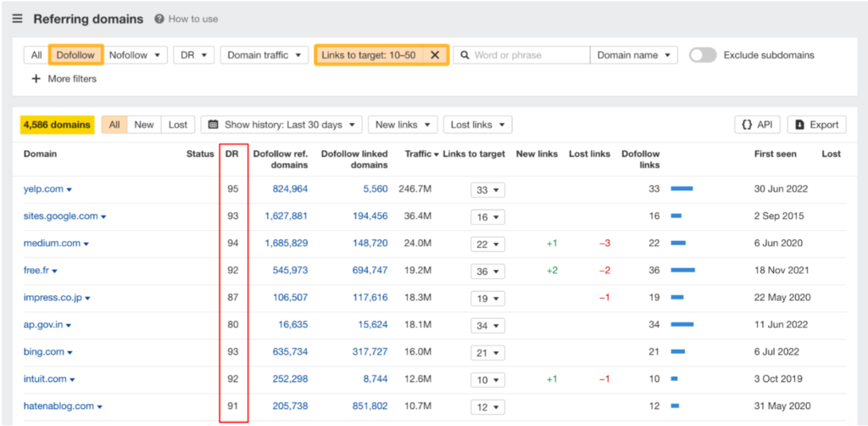This screenshot has width=868, height=426.
Task: Click the plus icon for More filters
Action: click(x=36, y=79)
